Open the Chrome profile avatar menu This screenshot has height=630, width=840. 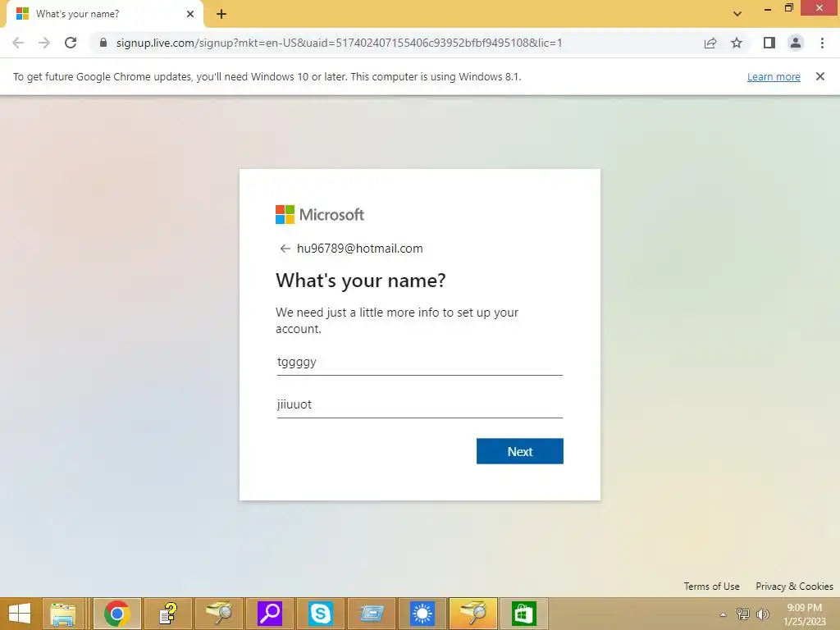coord(796,43)
